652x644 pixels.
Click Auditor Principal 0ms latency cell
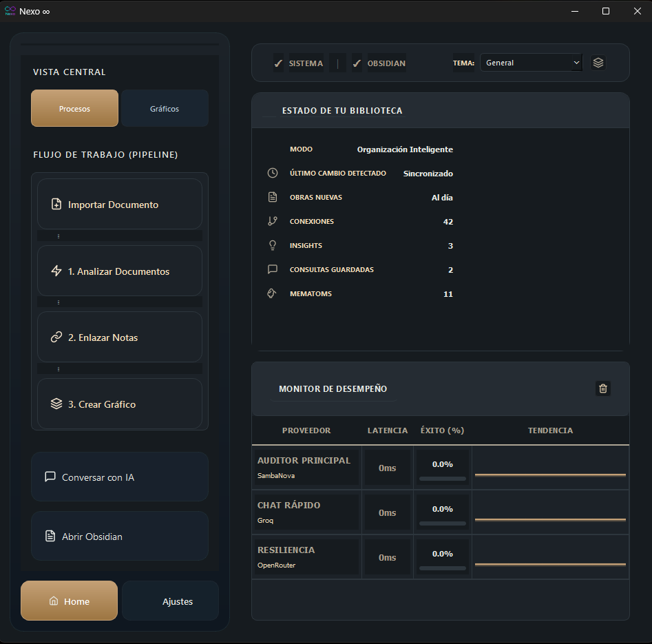coord(388,468)
